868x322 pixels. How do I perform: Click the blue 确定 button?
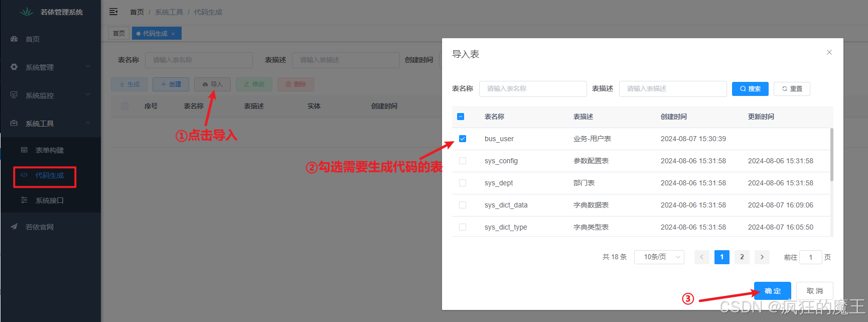point(773,291)
